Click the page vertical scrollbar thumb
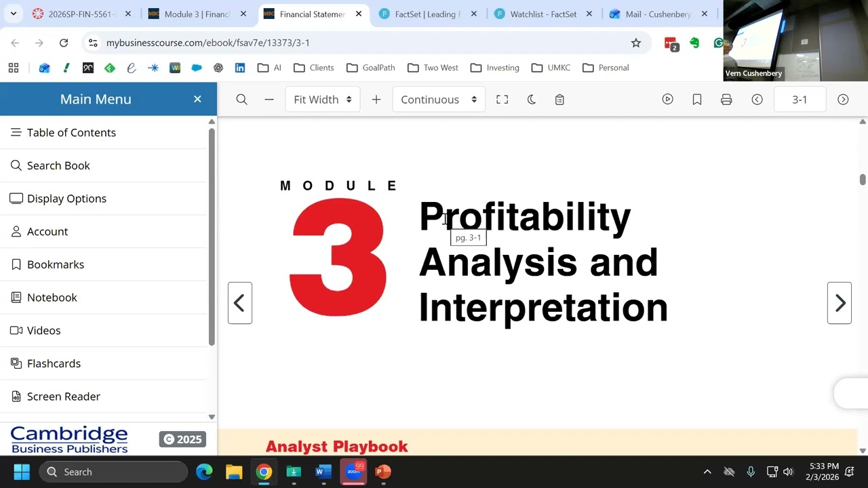 coord(863,180)
